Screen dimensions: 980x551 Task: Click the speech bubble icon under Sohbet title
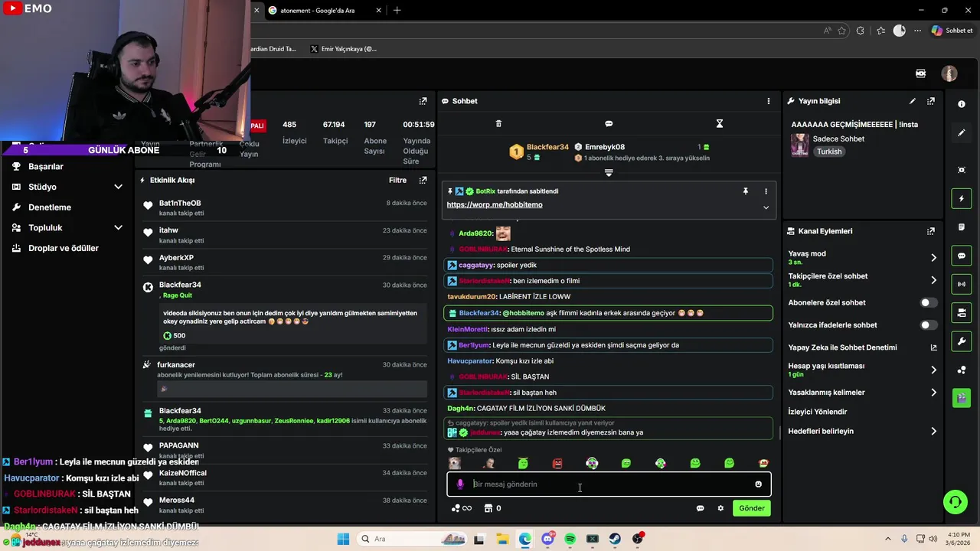click(609, 123)
